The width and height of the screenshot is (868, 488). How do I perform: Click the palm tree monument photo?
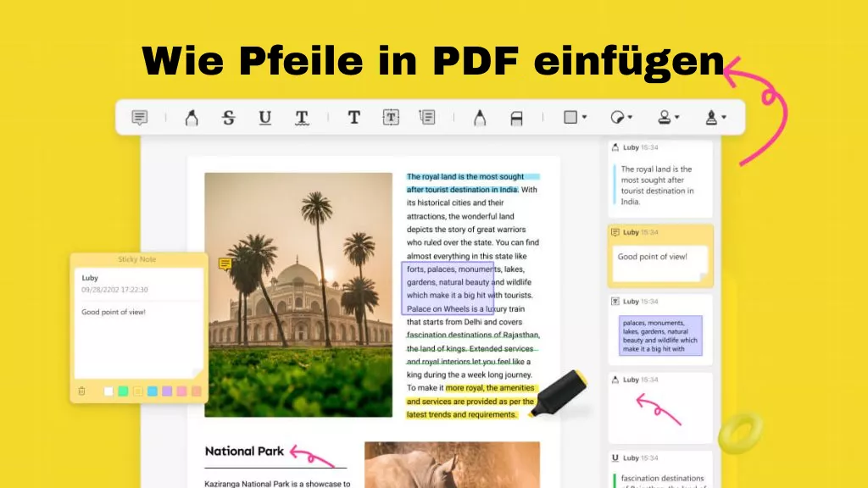tap(298, 294)
